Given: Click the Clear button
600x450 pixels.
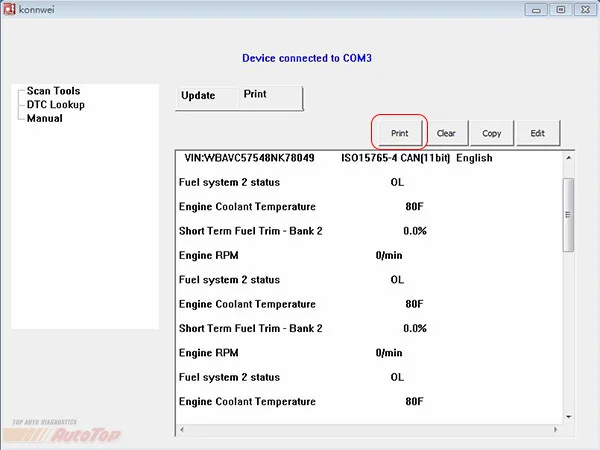Looking at the screenshot, I should coord(446,133).
